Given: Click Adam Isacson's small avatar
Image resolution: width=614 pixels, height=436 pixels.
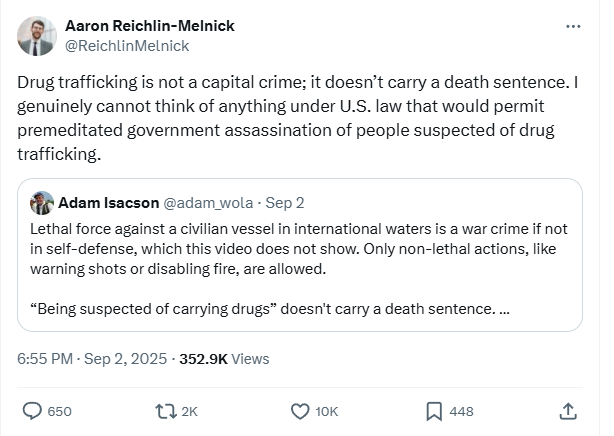Looking at the screenshot, I should pos(42,202).
